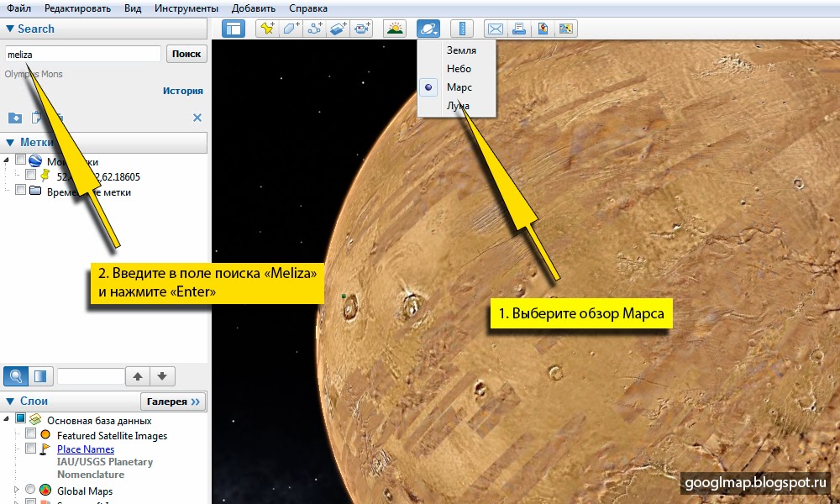Screen dimensions: 840x504
Task: Click the panel view icon beside the magnifier
Action: [40, 376]
